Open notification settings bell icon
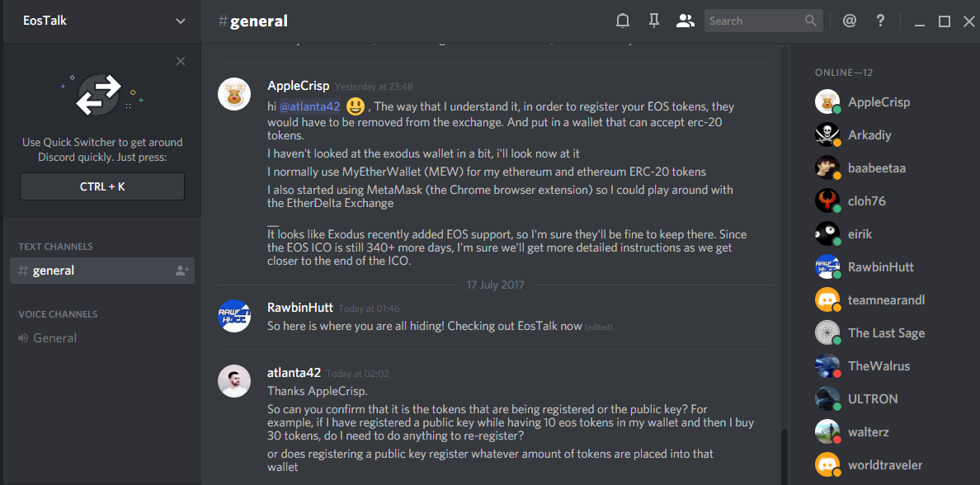The height and width of the screenshot is (485, 980). (623, 21)
